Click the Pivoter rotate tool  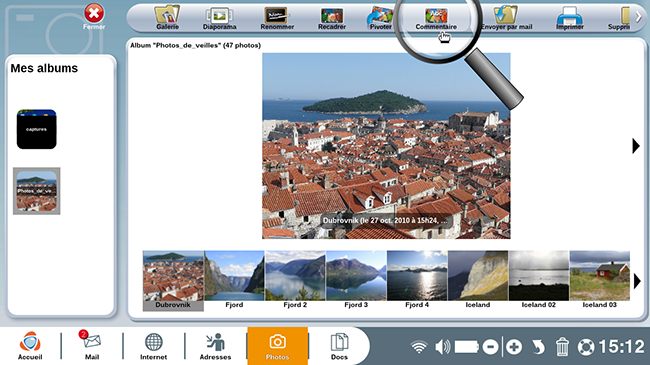click(x=380, y=18)
